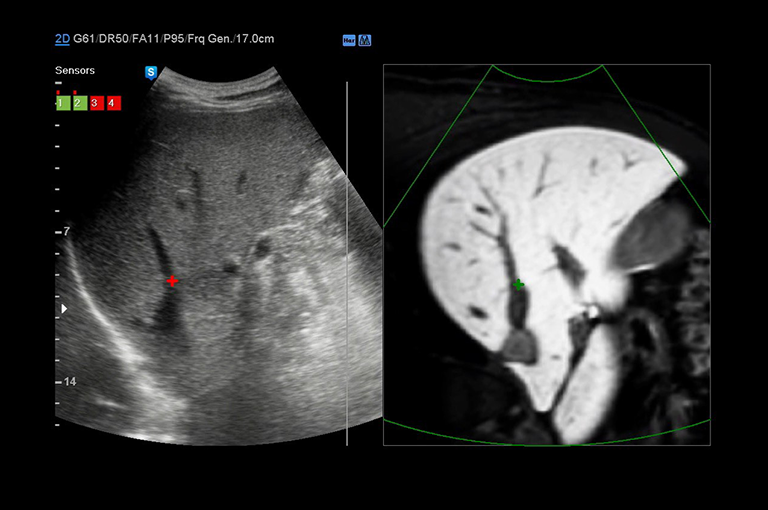Click the red cross marker on ultrasound
This screenshot has width=768, height=510.
point(172,282)
